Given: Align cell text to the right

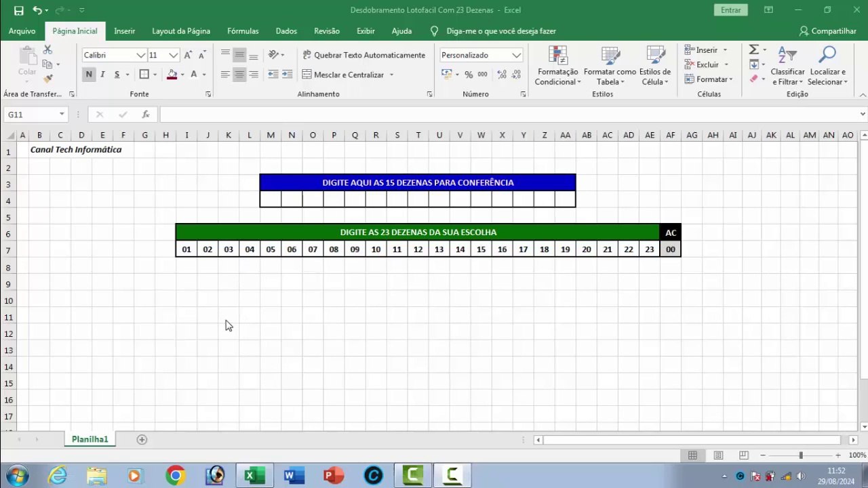Looking at the screenshot, I should coord(253,75).
